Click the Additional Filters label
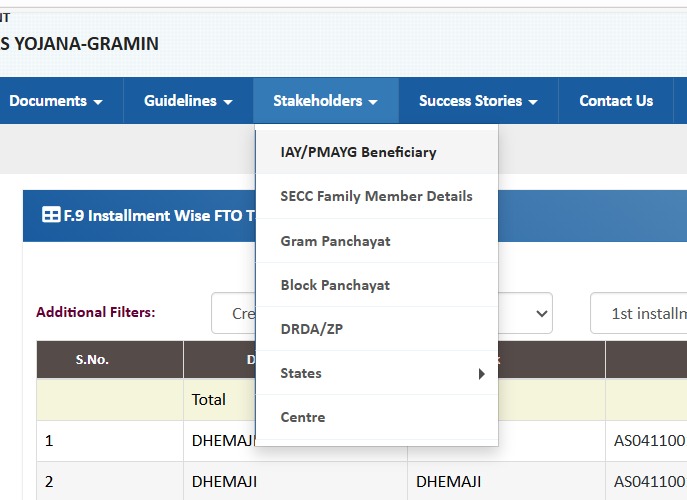 point(96,312)
